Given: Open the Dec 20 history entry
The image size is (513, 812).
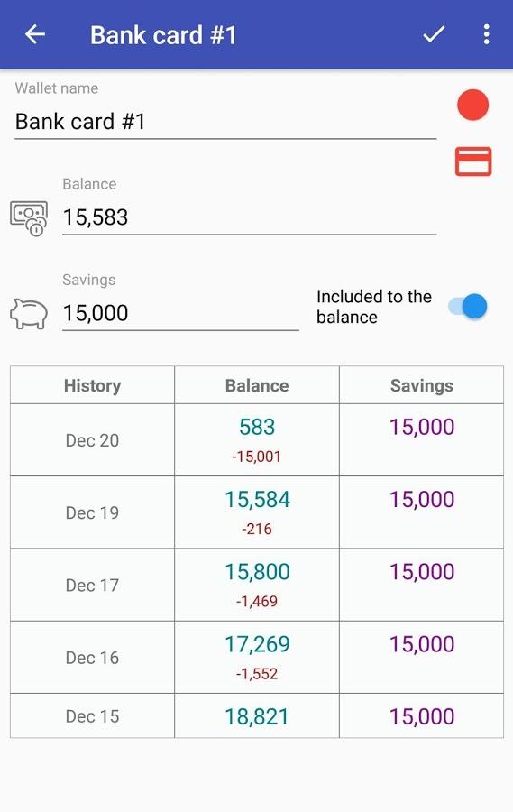Looking at the screenshot, I should point(92,440).
